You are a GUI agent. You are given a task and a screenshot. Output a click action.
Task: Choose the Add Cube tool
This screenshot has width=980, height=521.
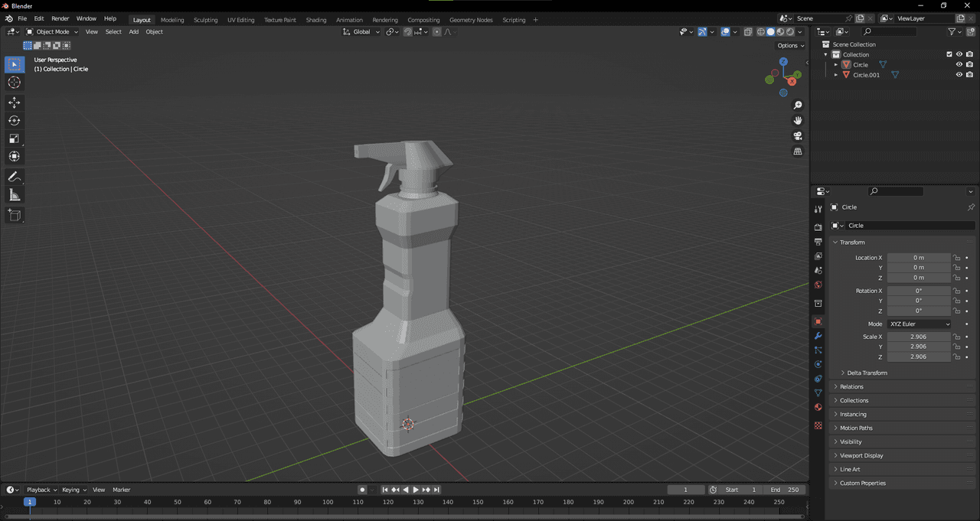coord(15,215)
